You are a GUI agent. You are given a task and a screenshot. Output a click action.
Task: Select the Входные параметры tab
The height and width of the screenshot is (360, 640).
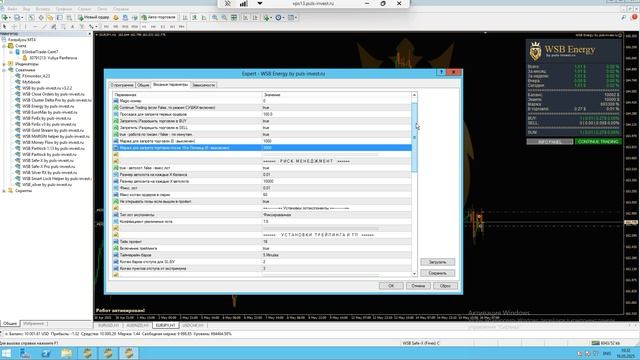pyautogui.click(x=171, y=84)
